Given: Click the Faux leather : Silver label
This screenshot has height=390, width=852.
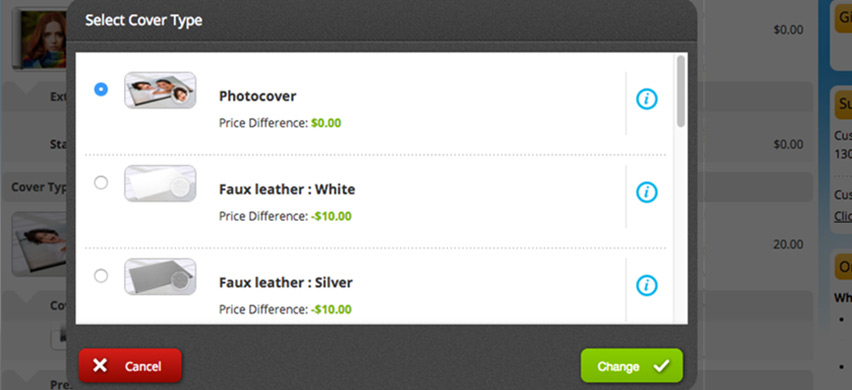Looking at the screenshot, I should 286,283.
